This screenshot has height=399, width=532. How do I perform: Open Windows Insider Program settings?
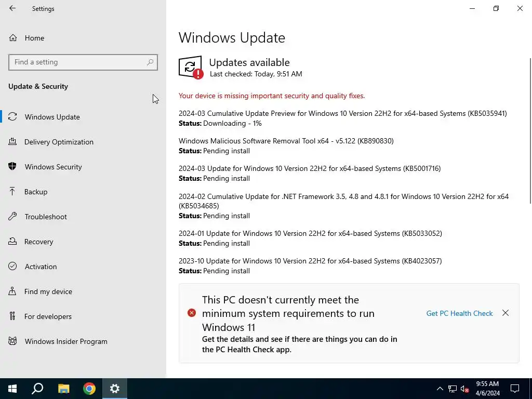click(83, 341)
